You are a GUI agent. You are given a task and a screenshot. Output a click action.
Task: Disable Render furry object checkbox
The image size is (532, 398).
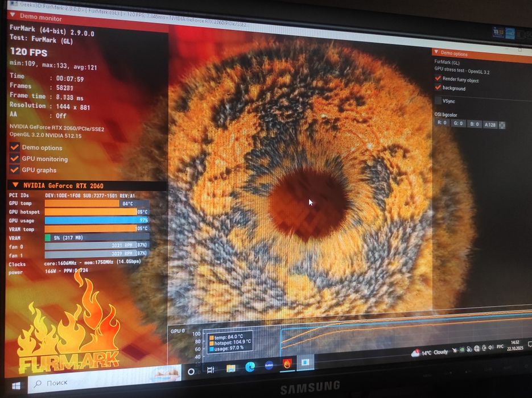click(438, 78)
